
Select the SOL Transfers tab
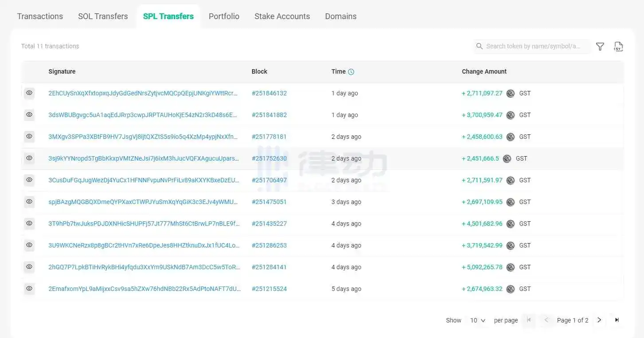click(103, 16)
